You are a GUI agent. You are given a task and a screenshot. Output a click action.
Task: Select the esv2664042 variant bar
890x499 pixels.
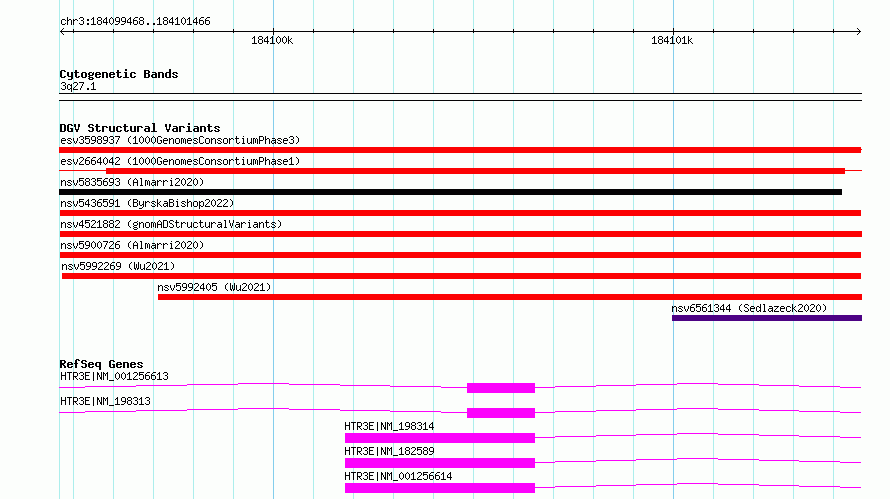point(475,171)
